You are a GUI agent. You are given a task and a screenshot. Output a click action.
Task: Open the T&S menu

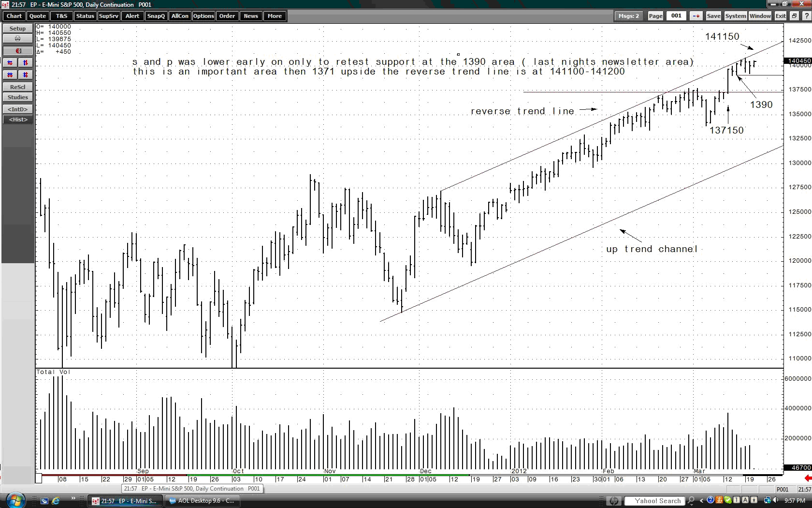click(61, 16)
